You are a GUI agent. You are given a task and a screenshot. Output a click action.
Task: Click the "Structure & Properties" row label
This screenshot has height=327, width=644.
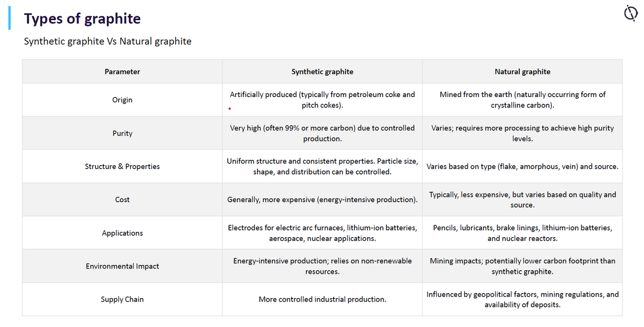click(122, 166)
